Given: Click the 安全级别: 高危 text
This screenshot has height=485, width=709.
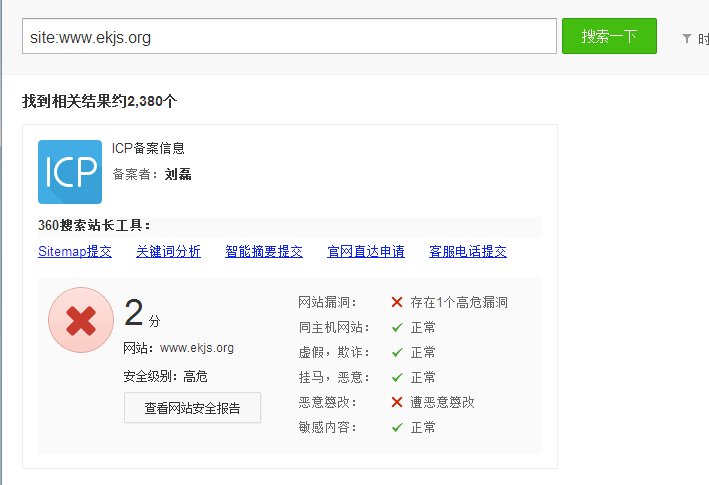Looking at the screenshot, I should pyautogui.click(x=165, y=376).
